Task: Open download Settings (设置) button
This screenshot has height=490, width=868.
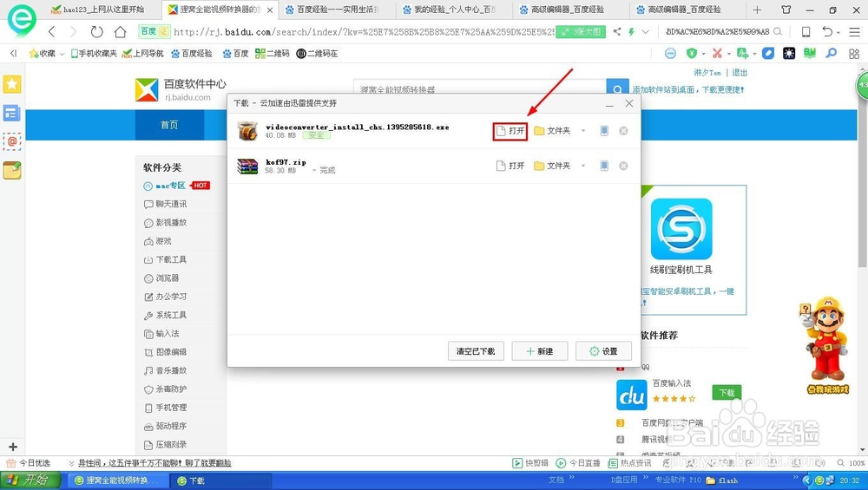Action: pyautogui.click(x=603, y=351)
